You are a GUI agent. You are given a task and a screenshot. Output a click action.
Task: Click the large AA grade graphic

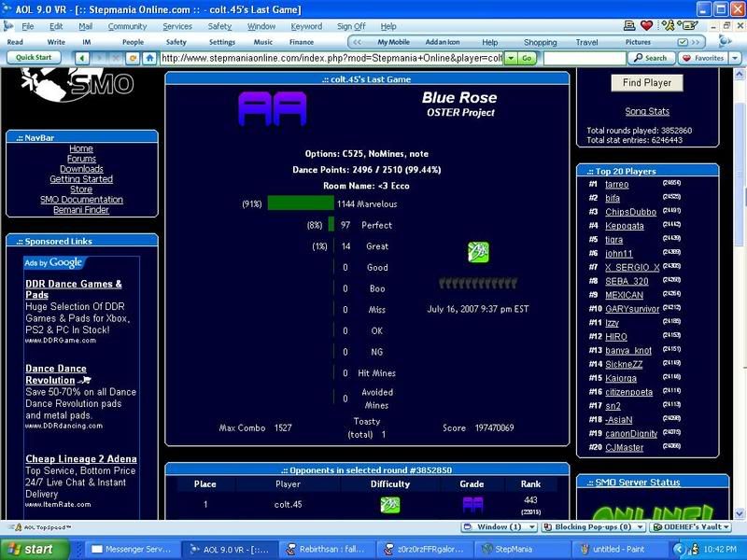[x=273, y=109]
